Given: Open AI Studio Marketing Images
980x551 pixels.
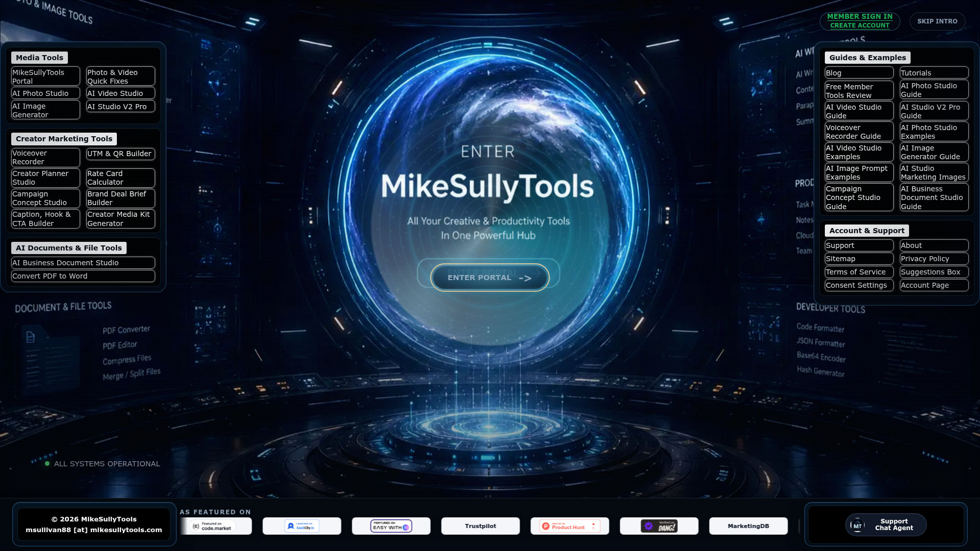Looking at the screenshot, I should pyautogui.click(x=934, y=172).
